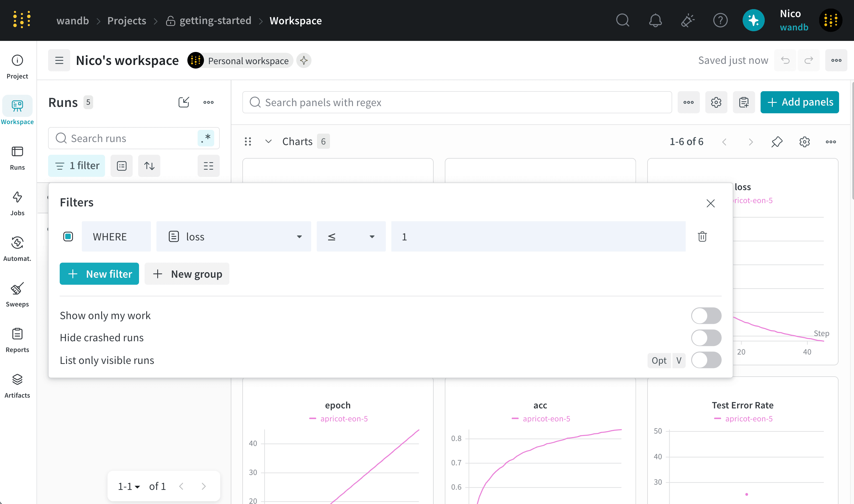Click the Add panels button

coord(800,102)
